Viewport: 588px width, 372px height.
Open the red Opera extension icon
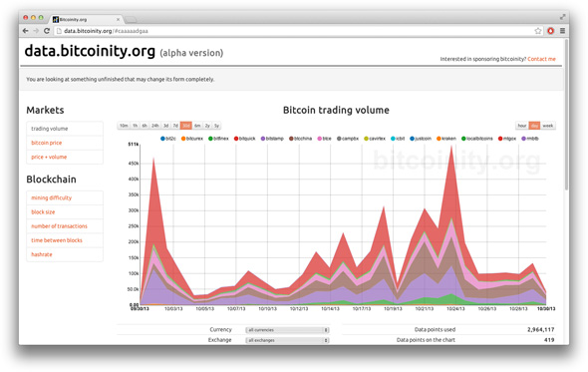(550, 31)
